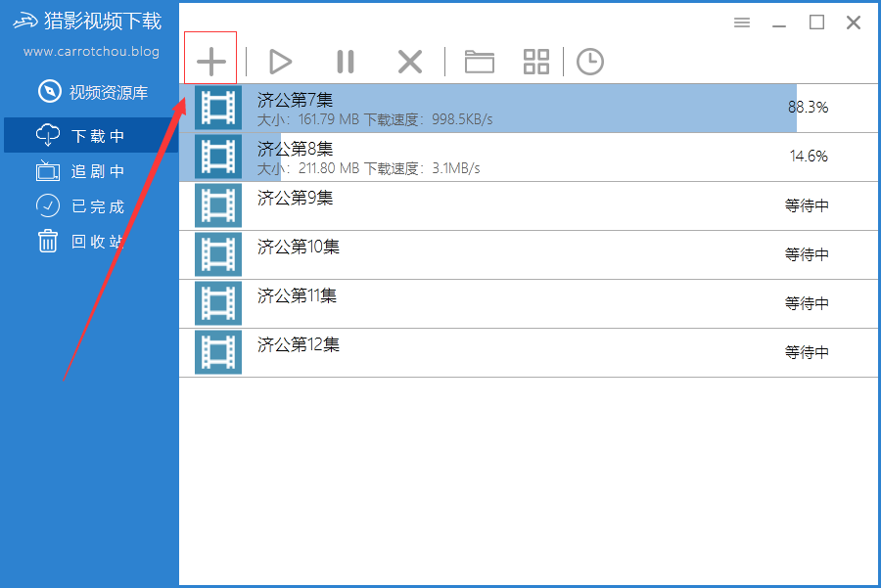The image size is (881, 588).
Task: Select the 下载中 sidebar item
Action: 91,135
